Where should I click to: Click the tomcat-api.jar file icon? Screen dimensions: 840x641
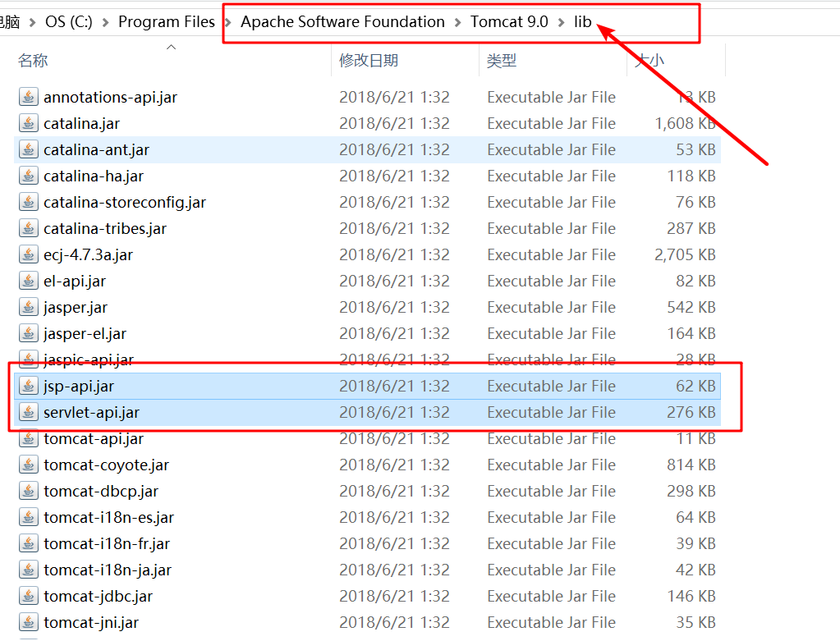[29, 438]
